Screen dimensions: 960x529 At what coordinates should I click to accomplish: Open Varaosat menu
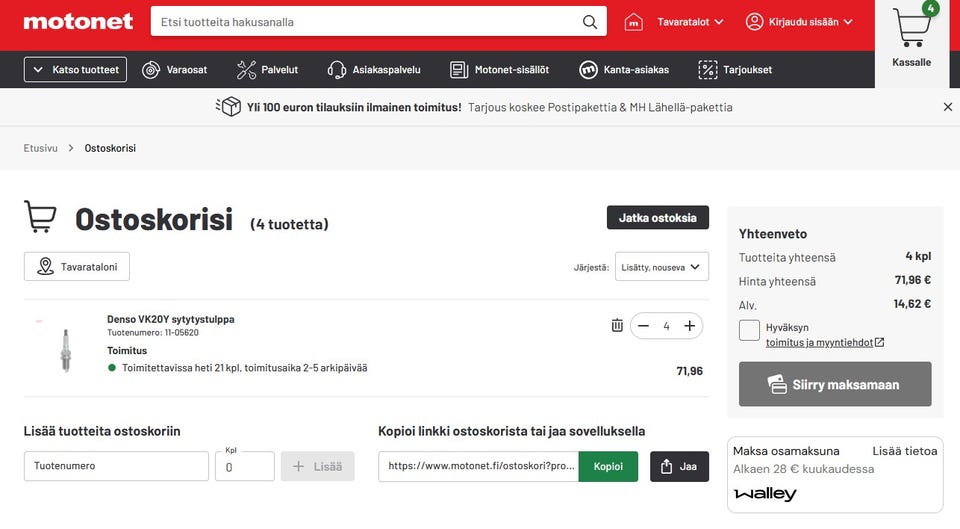pos(174,70)
